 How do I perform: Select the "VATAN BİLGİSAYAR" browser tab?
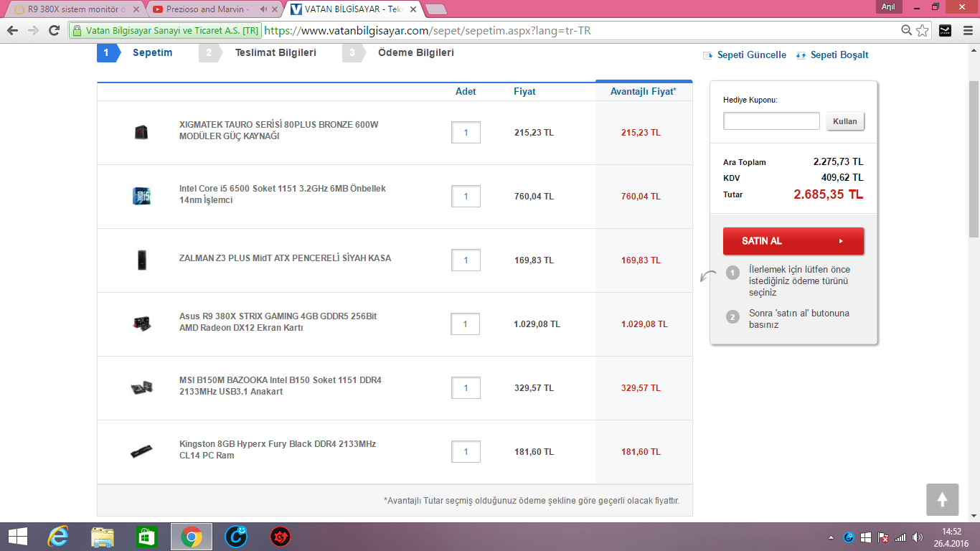(x=352, y=9)
